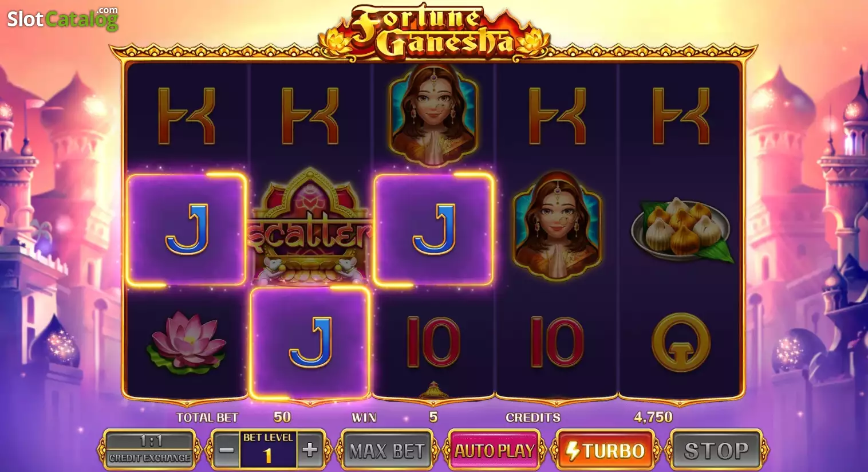Viewport: 868px width, 472px height.
Task: Click the credits amount 4,750
Action: (x=653, y=417)
